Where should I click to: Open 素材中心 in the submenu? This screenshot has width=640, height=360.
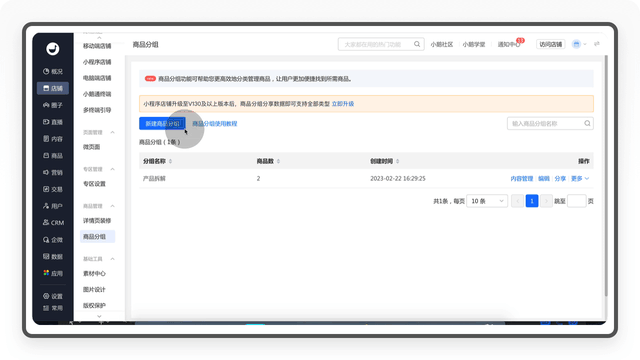pos(94,273)
